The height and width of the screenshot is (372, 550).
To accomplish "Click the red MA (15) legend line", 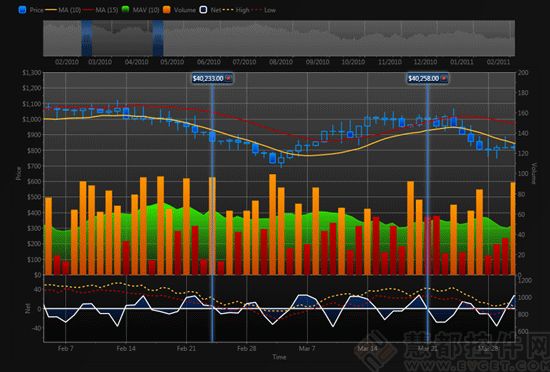I will click(88, 10).
